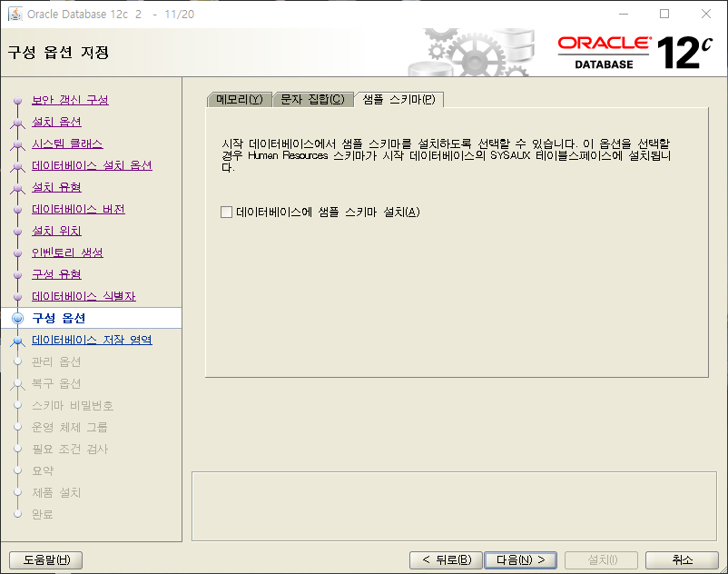Click the disabled 스키마 비밀번호 step
The image size is (728, 574).
(73, 405)
